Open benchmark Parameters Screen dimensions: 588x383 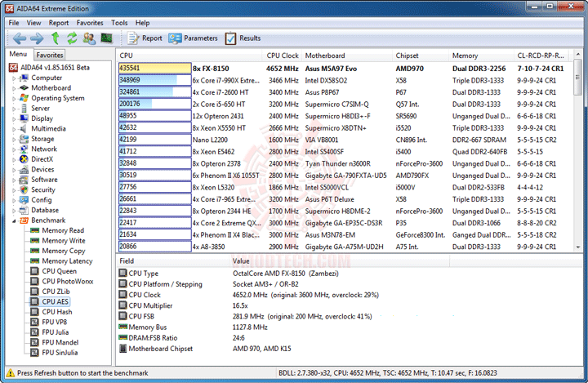point(193,38)
